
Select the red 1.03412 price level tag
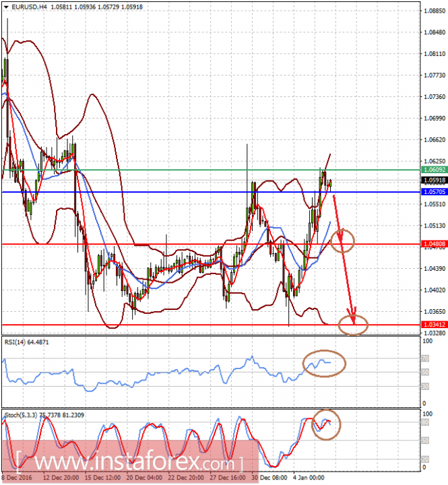[x=432, y=325]
